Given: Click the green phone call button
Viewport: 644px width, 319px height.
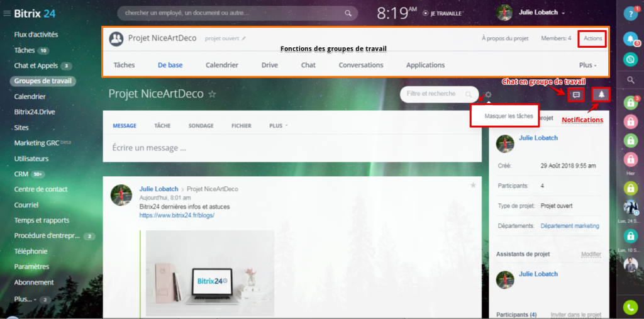Looking at the screenshot, I should [x=630, y=308].
